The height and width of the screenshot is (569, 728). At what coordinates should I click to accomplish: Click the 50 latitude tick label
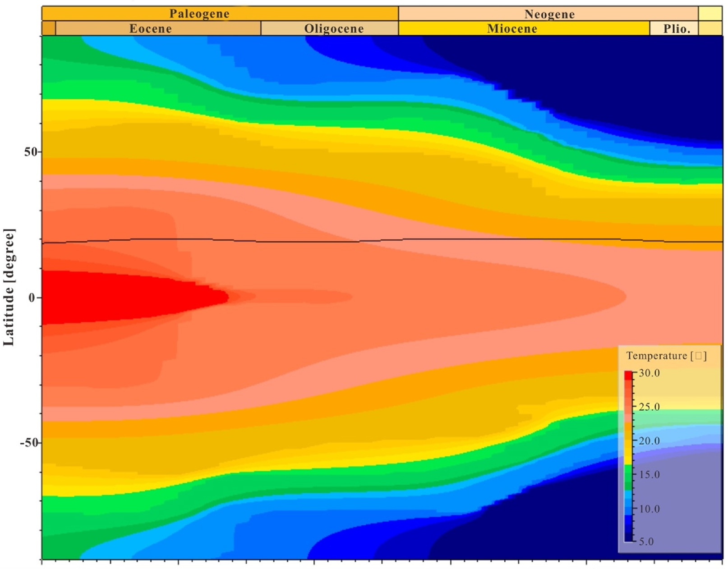31,151
